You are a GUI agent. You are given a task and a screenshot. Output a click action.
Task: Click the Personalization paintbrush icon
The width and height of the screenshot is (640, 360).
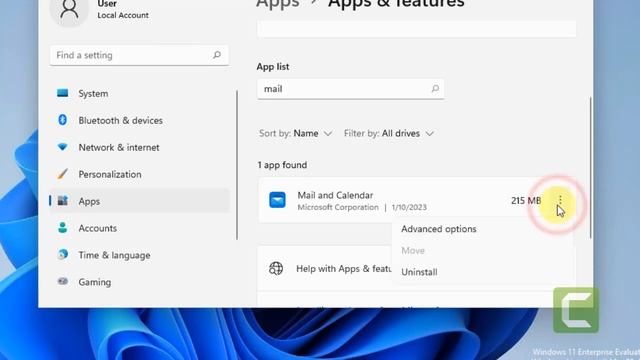62,174
